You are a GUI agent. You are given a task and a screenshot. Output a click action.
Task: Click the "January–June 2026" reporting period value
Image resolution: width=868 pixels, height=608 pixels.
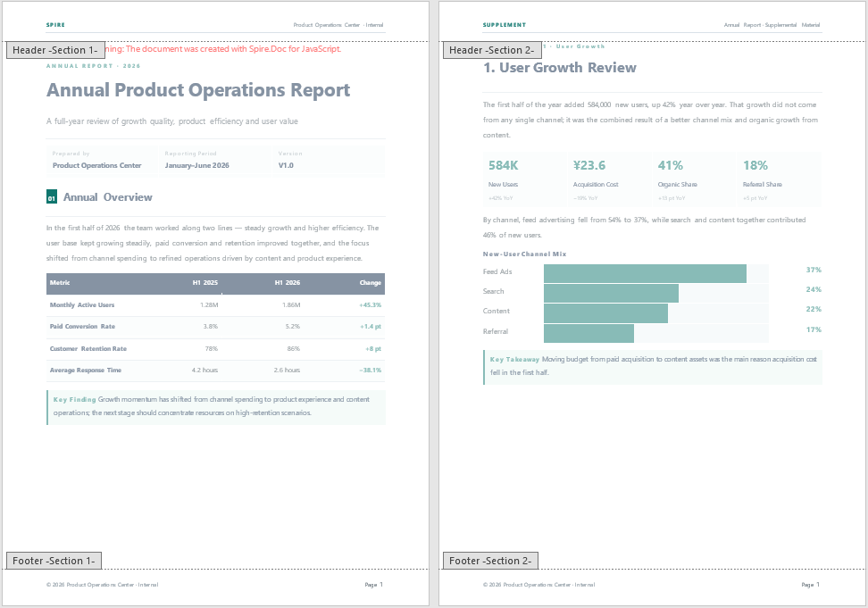click(x=197, y=165)
